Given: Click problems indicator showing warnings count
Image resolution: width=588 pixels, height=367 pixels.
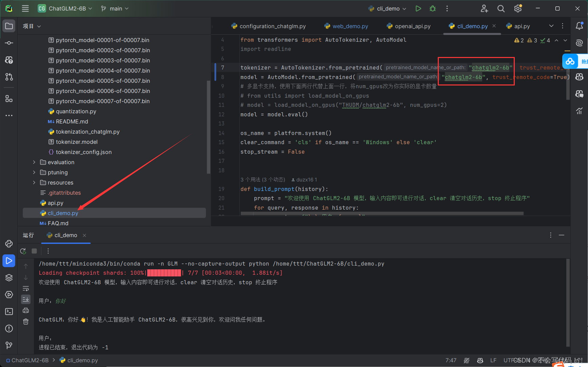Looking at the screenshot, I should pos(532,40).
